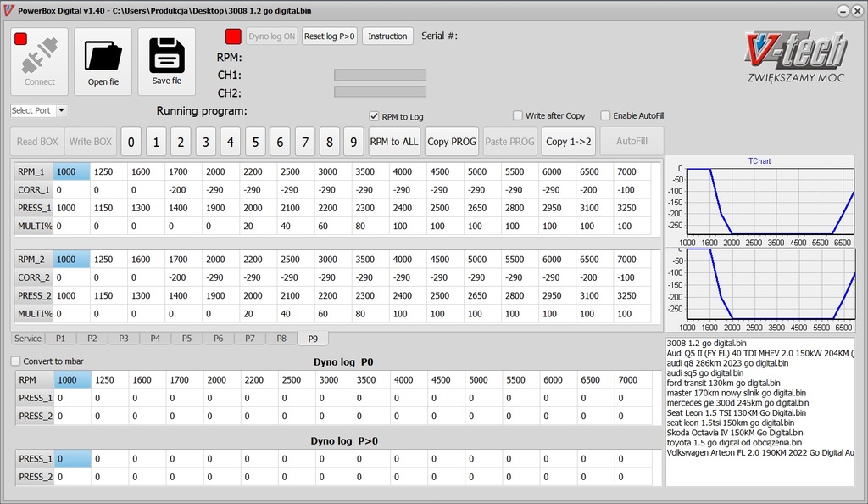Click the PowerBox icon in the title bar
This screenshot has height=504, width=868.
[8, 10]
